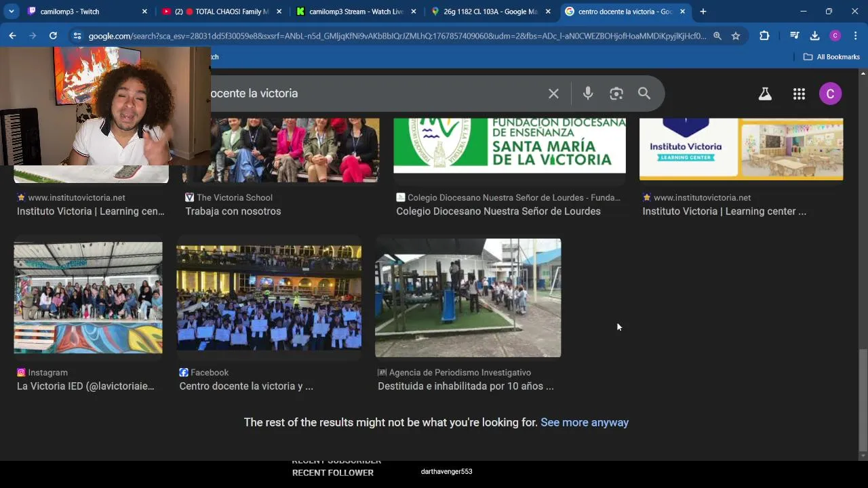Open the Facebook graduation photo thumbnail
Viewport: 868px width, 488px height.
click(269, 298)
